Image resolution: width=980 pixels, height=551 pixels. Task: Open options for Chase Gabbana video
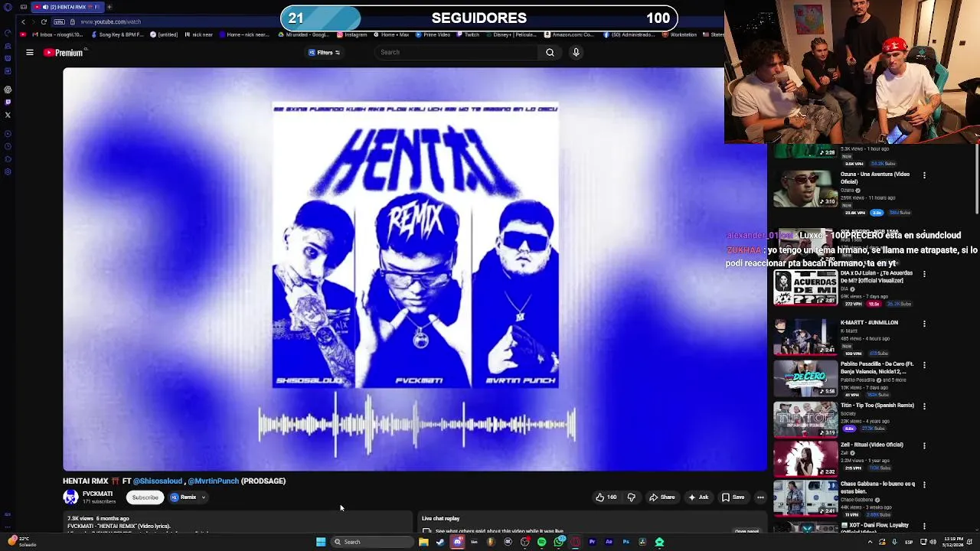[924, 485]
